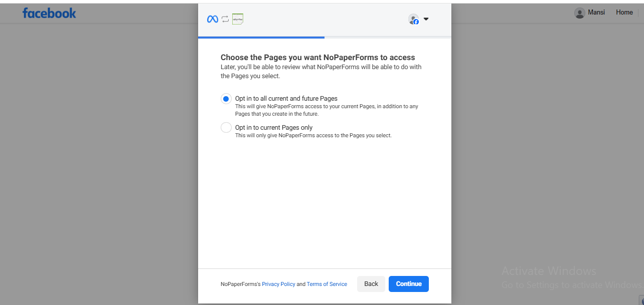Click the blue step progress bar
The width and height of the screenshot is (644, 305).
tap(261, 37)
